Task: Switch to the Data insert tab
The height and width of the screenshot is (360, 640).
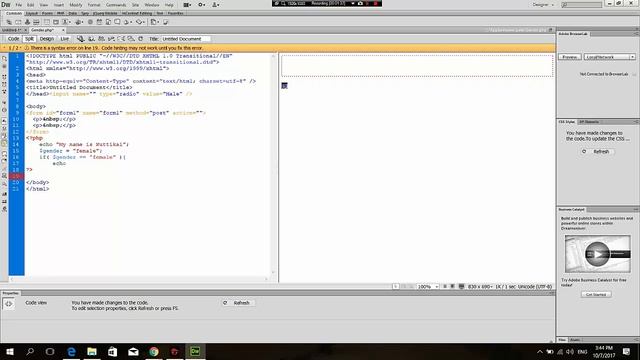Action: 73,13
